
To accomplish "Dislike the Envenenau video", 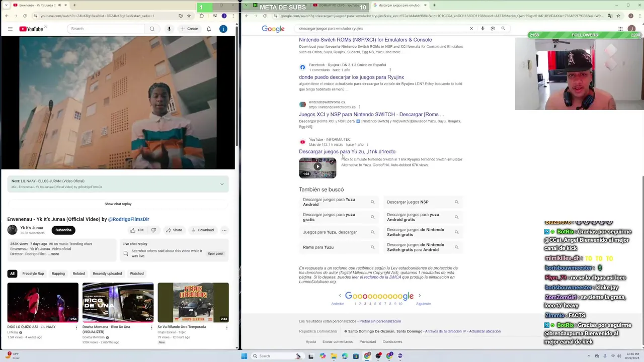I will (x=154, y=230).
